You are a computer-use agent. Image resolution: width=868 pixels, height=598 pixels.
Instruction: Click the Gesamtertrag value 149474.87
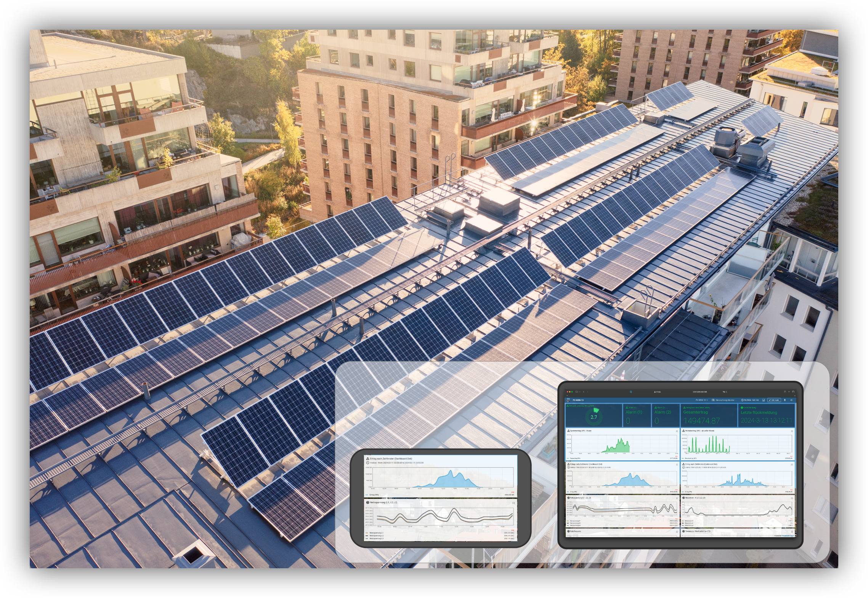tap(701, 421)
